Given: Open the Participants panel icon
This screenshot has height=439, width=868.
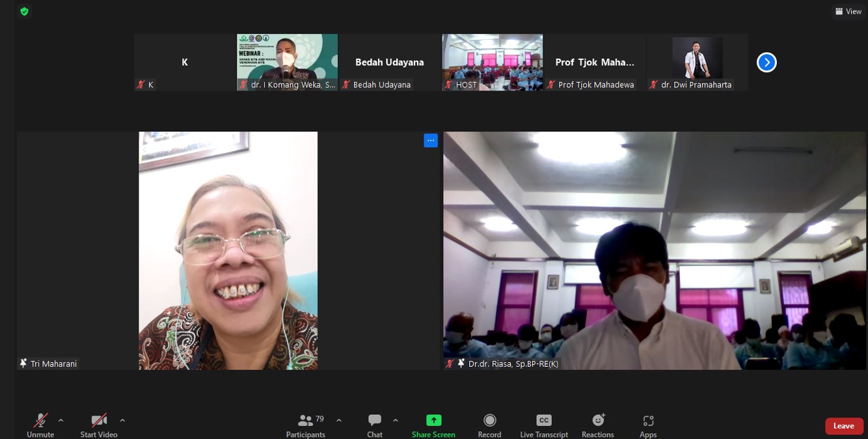Looking at the screenshot, I should (305, 421).
